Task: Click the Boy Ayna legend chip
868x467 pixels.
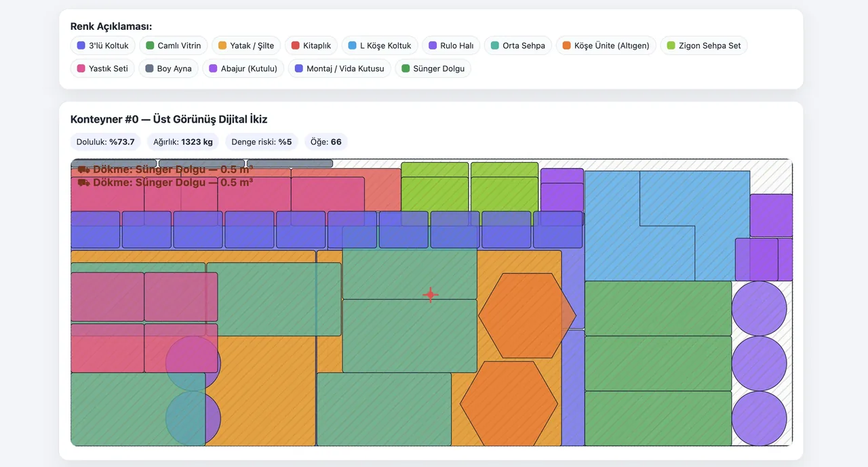Action: (x=168, y=68)
